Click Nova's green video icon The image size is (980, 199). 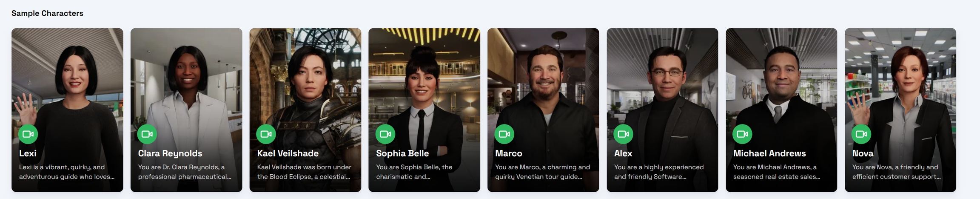point(861,134)
